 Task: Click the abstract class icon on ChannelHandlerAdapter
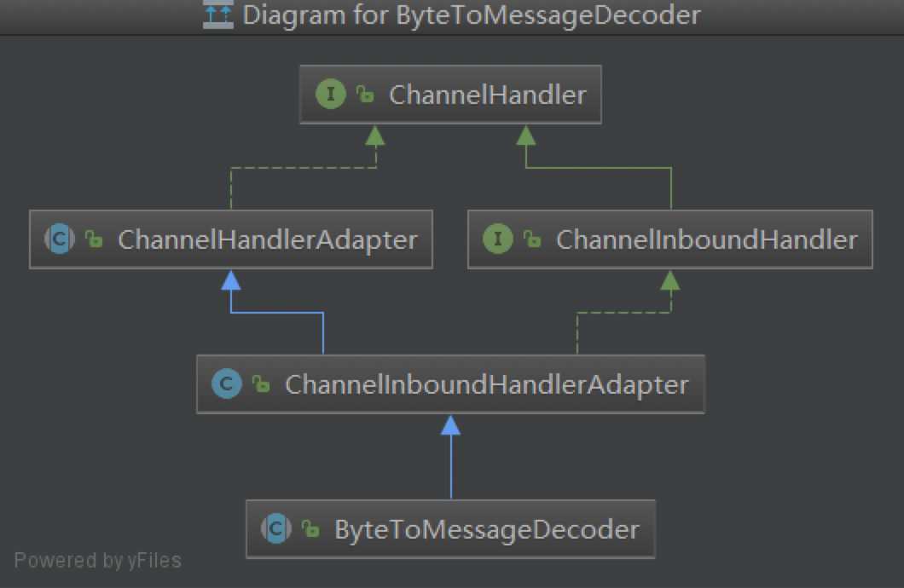pos(60,239)
